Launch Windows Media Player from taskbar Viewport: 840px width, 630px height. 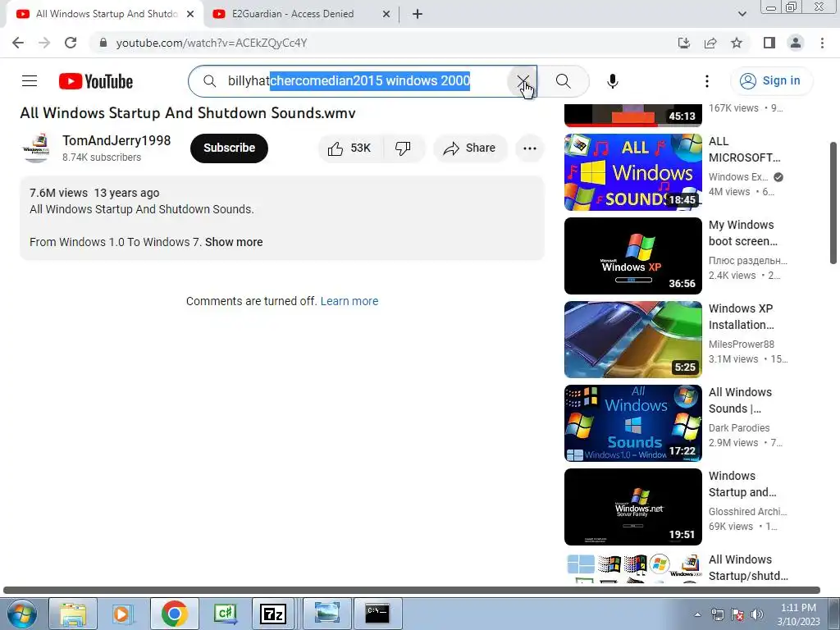[x=122, y=614]
